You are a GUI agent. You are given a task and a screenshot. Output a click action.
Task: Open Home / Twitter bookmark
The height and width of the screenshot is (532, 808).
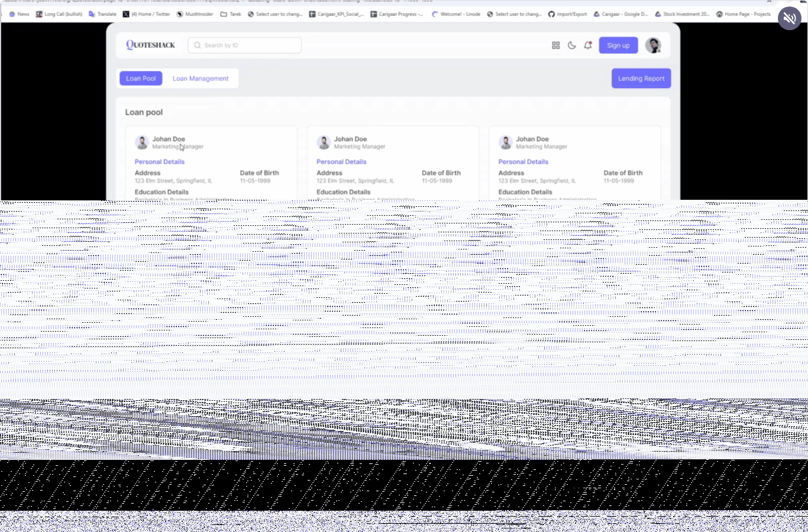click(x=147, y=14)
